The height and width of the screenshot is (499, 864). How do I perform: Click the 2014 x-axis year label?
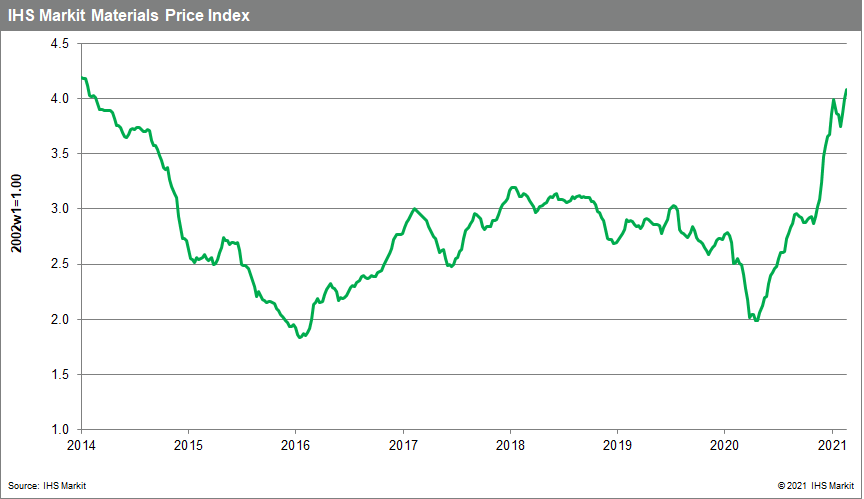[x=82, y=445]
